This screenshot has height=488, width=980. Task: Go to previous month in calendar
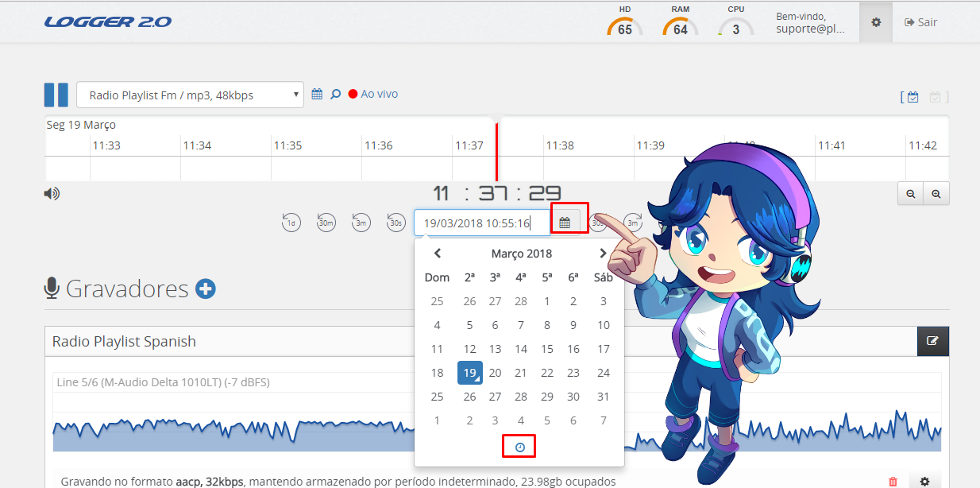pyautogui.click(x=437, y=254)
